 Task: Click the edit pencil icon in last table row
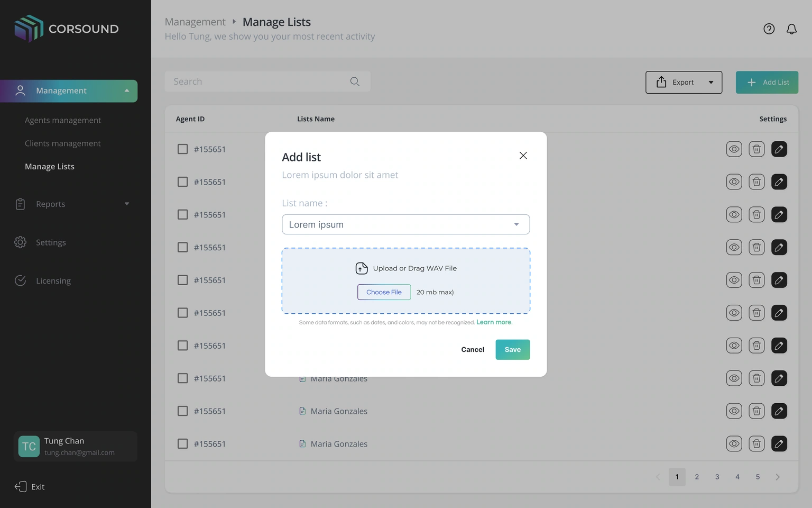coord(779,444)
